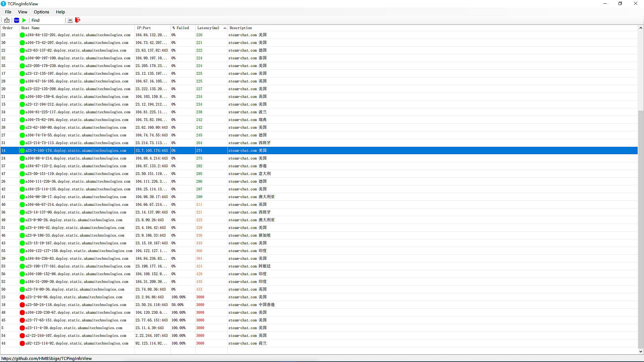Click the green status dot of a184-84-132-201 host
Image resolution: width=644 pixels, height=362 pixels.
point(22,35)
